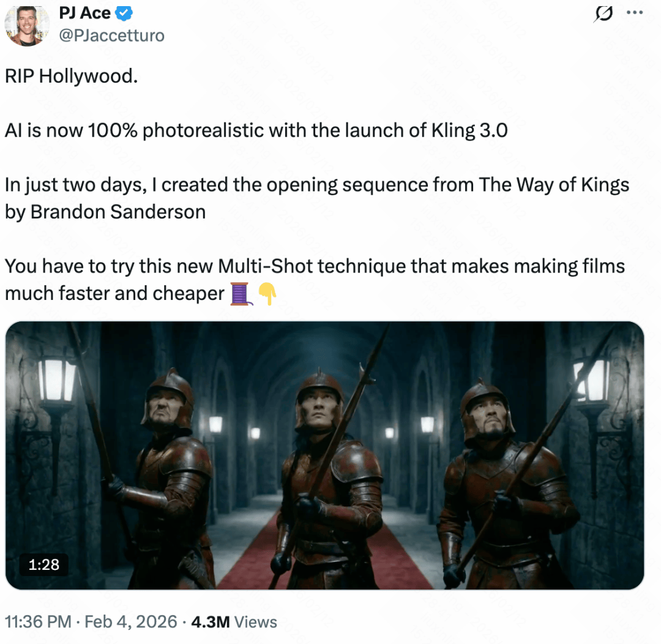
Task: Click the blue verified badge
Action: 123,13
